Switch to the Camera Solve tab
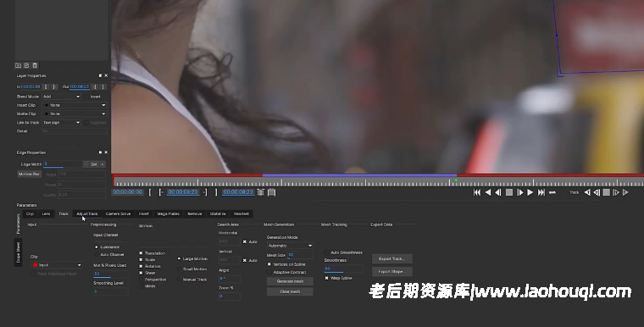 [118, 213]
